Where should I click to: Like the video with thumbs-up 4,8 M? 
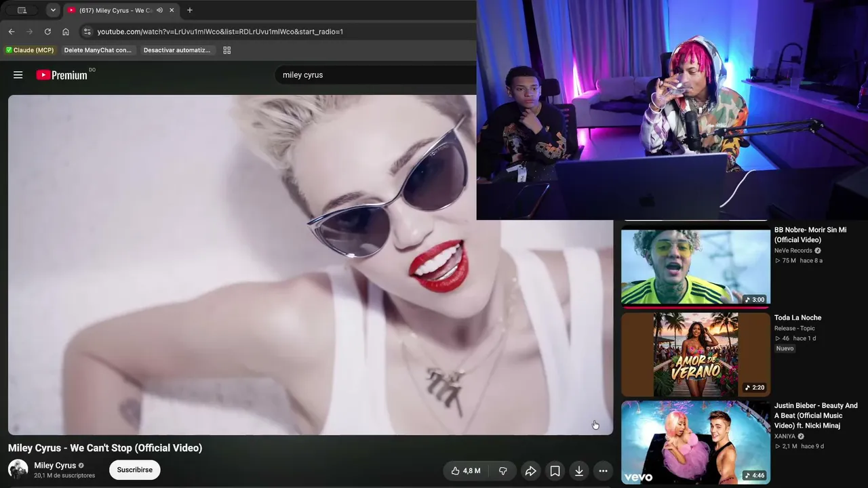pos(466,471)
